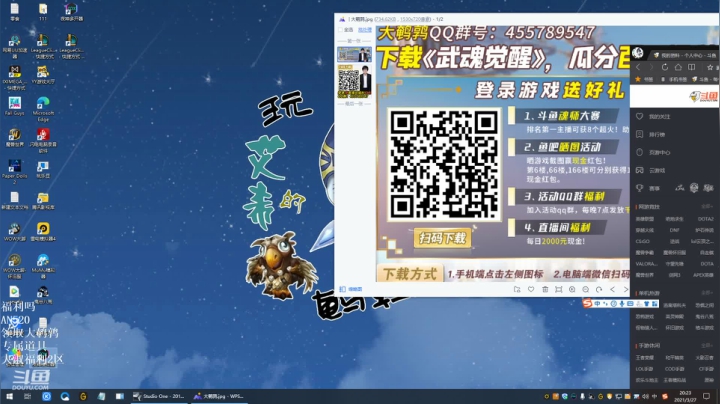This screenshot has height=404, width=720.
Task: Click the open folder icon in image viewer toolbar
Action: click(517, 289)
